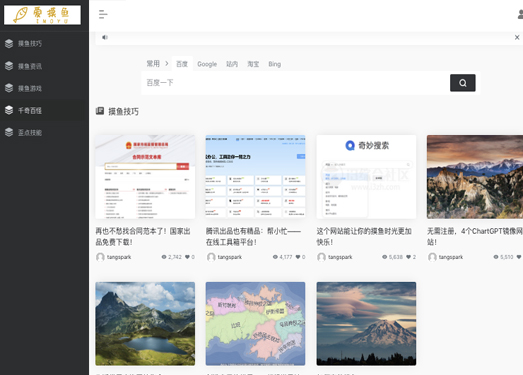
Task: Open the contract template site thumbnail
Action: pyautogui.click(x=145, y=177)
